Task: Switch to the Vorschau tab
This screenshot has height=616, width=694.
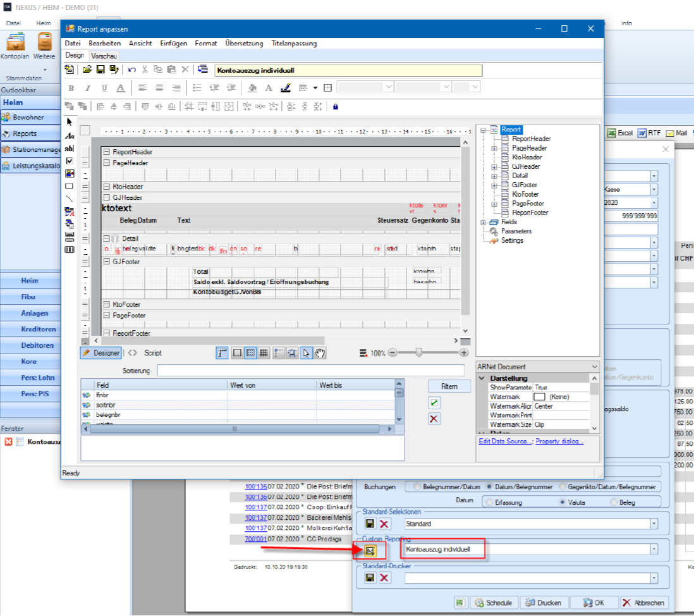Action: point(104,56)
